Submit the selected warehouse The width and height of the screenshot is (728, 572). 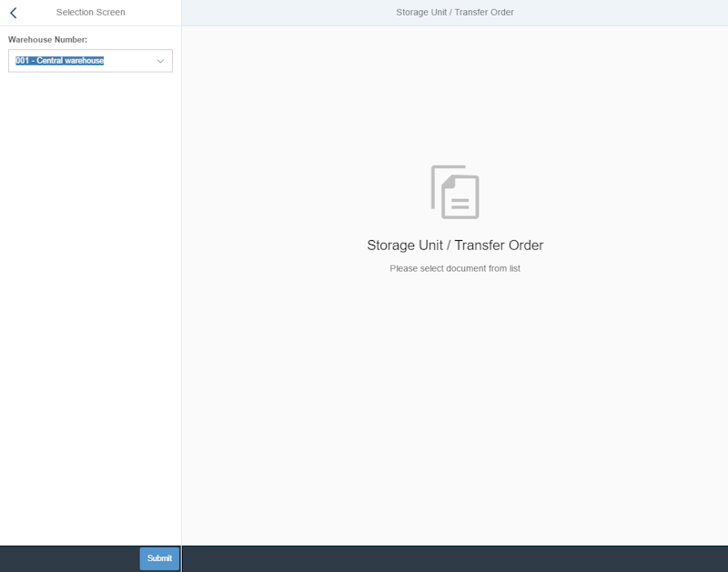[x=159, y=558]
